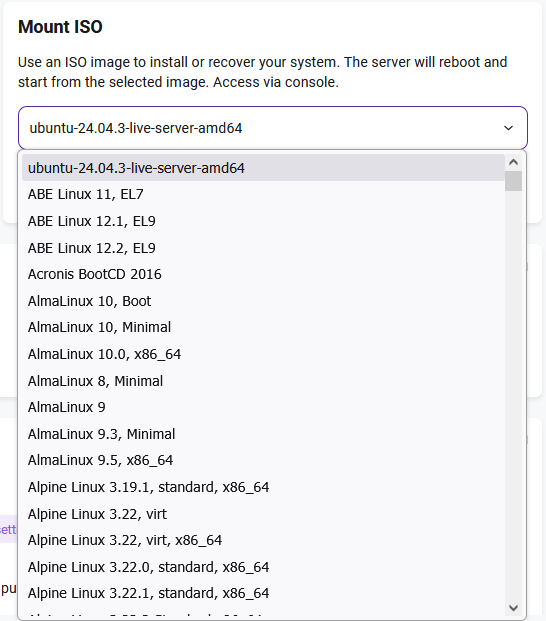Choose the AlmaLinux 9 option
This screenshot has width=546, height=621.
(263, 408)
